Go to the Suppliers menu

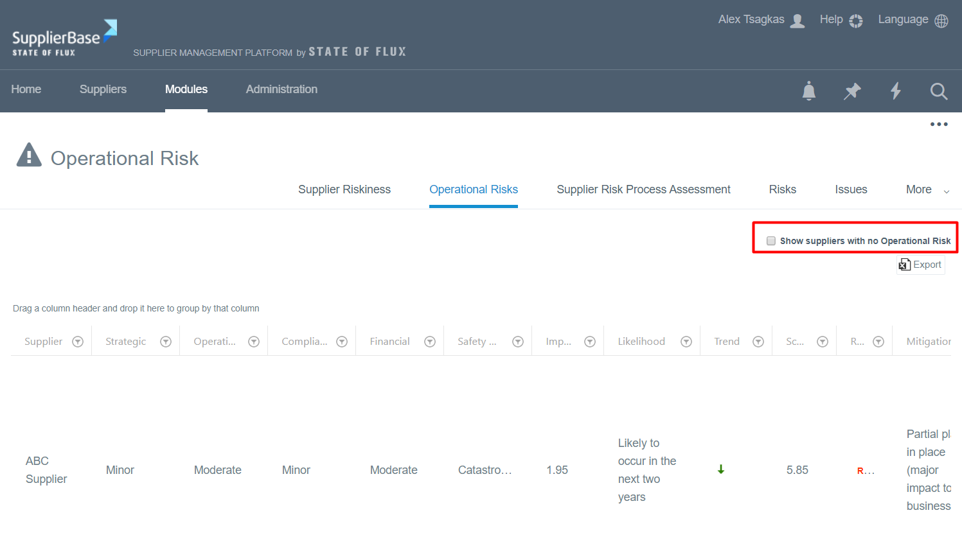coord(103,89)
